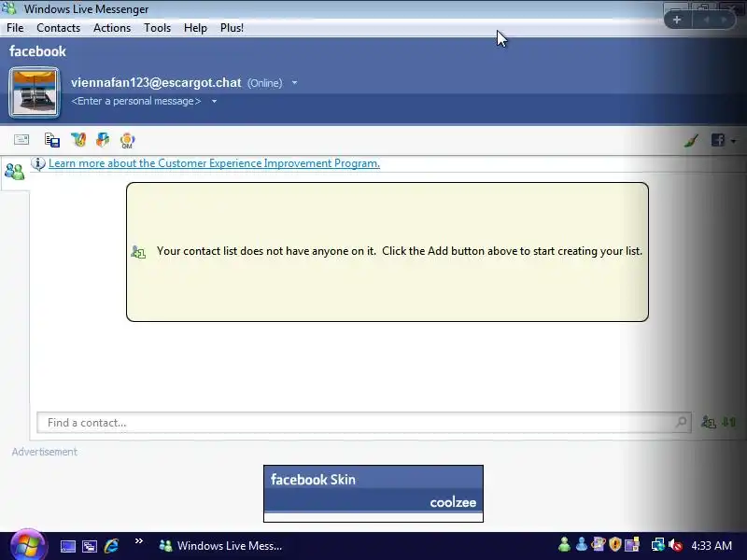Click the security shield tray icon
Viewport: 747px width, 560px height.
[x=615, y=544]
